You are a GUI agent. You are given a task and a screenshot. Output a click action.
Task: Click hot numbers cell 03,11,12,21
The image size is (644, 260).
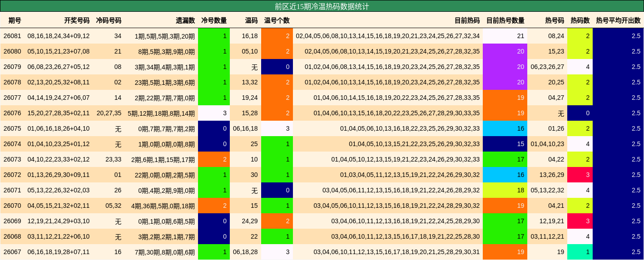(547, 236)
